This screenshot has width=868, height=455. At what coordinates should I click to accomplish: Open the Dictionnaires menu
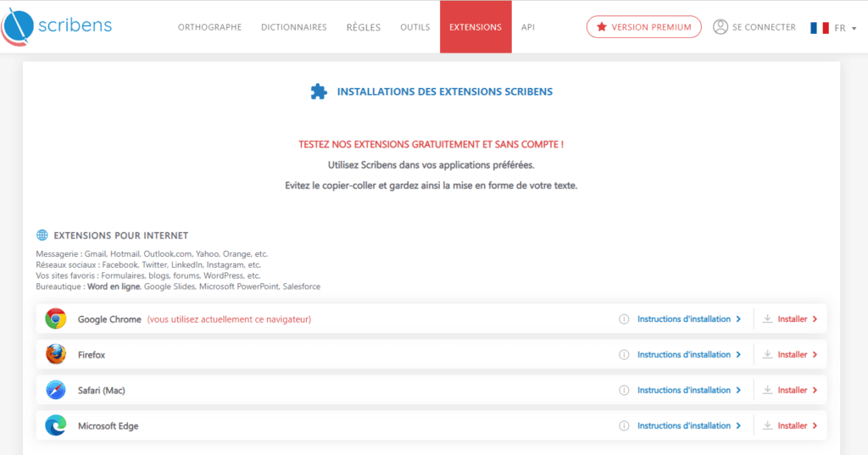point(294,27)
